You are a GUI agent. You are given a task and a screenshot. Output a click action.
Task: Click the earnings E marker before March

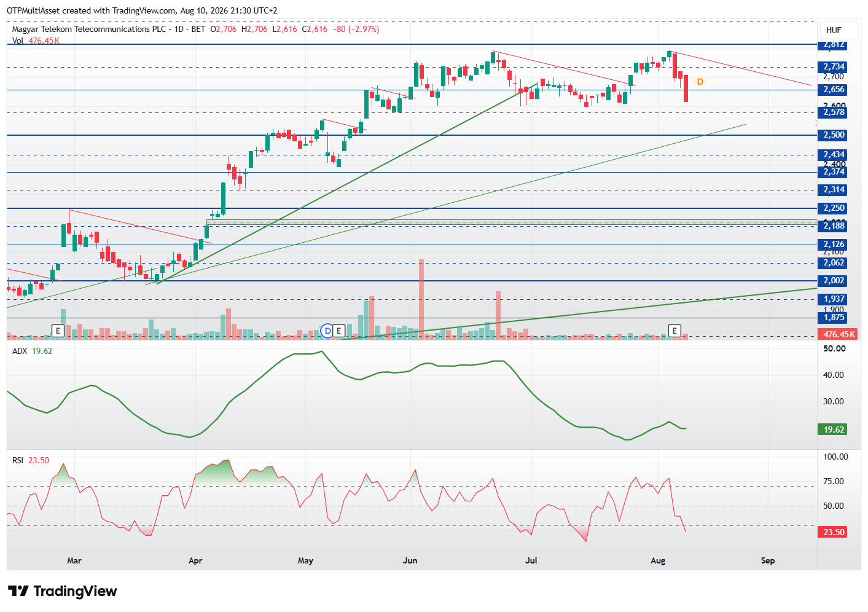[x=58, y=331]
